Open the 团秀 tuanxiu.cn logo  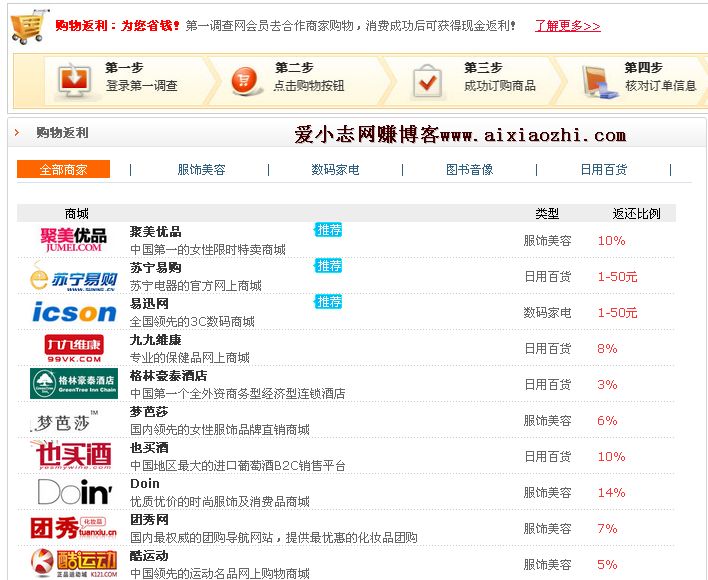coord(74,528)
